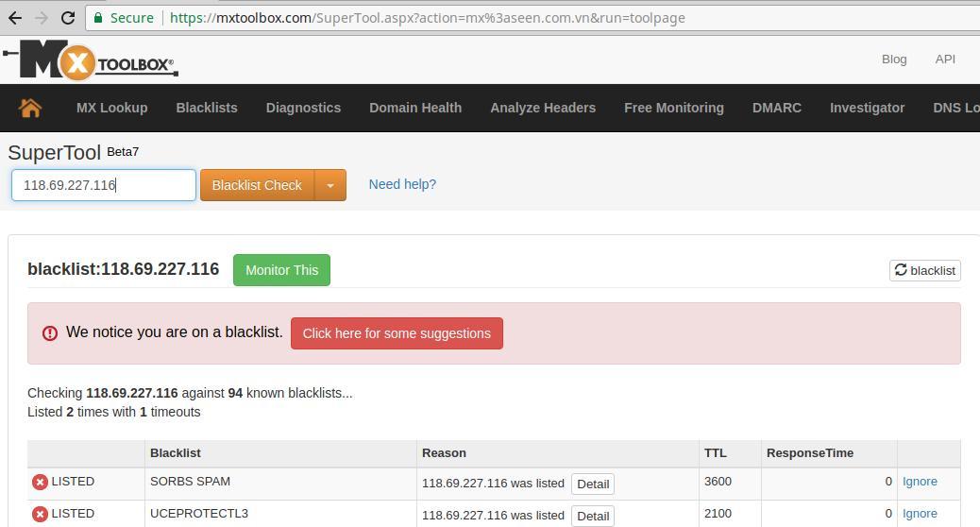
Task: Open the MX Lookup menu item
Action: 111,108
